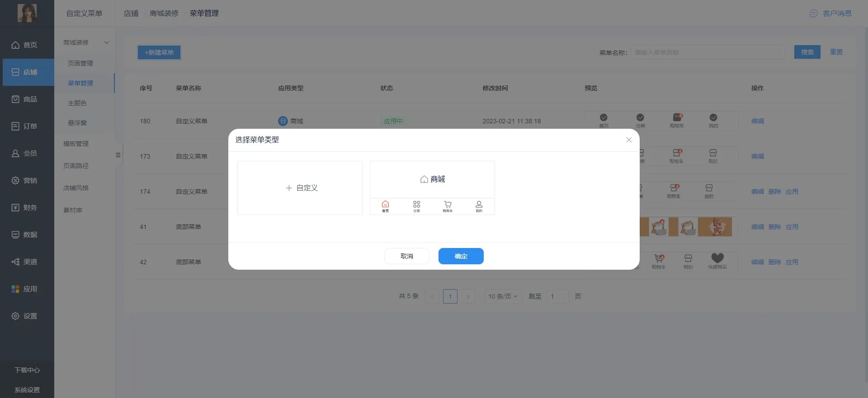
Task: Click the user avatar in top-left corner
Action: (x=27, y=13)
